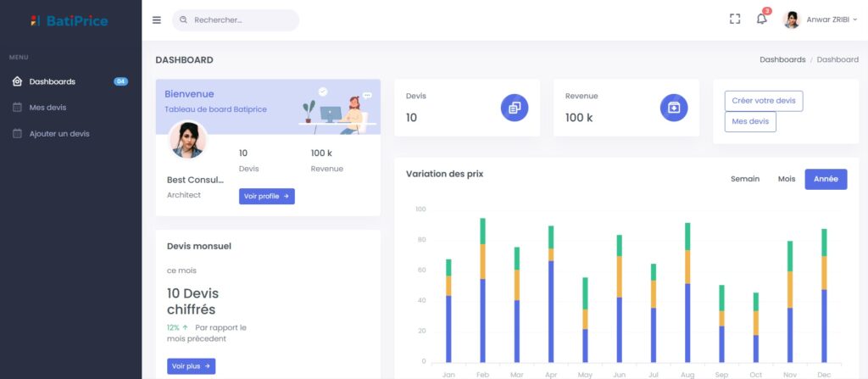
Task: Switch chart to Semain view
Action: 745,179
